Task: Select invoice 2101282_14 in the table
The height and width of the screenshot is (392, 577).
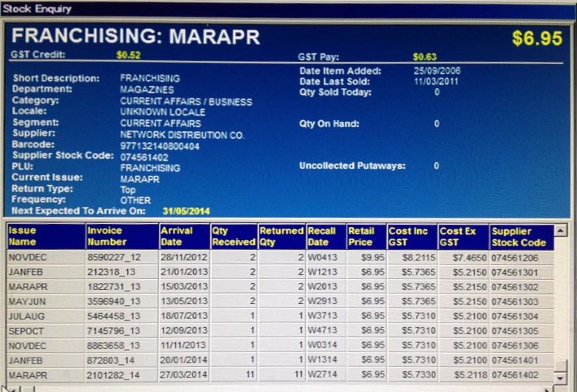Action: point(121,375)
